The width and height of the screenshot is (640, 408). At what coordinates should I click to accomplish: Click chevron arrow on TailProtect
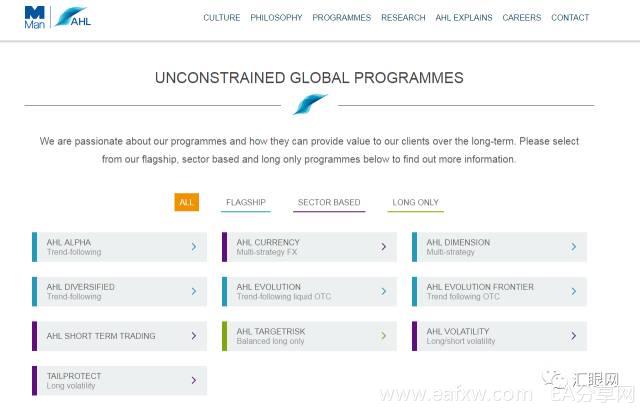tap(194, 380)
